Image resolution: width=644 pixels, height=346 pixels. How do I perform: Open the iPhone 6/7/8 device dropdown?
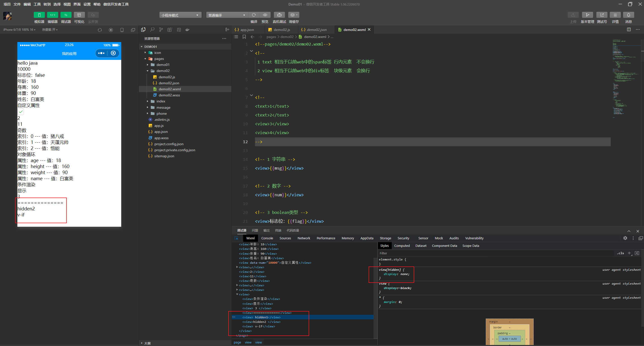[19, 30]
